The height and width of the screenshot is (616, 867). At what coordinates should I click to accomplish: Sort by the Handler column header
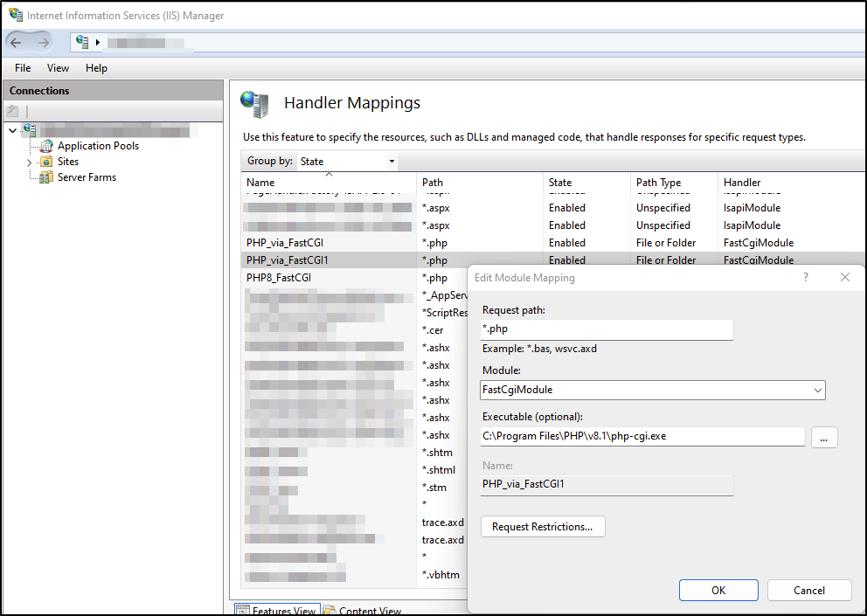coord(792,183)
